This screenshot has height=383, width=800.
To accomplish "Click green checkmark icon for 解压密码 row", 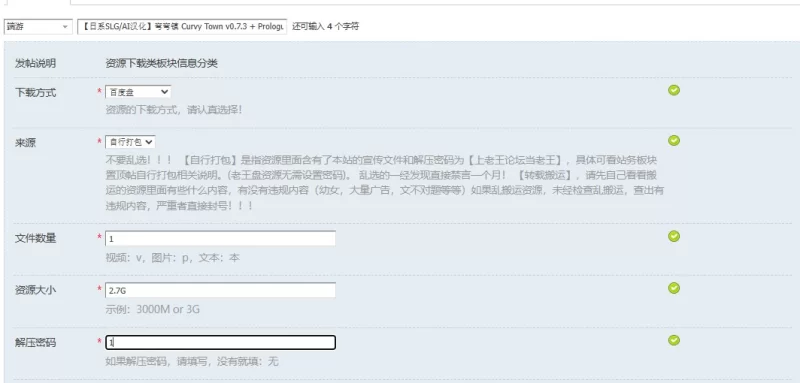I will pos(674,340).
